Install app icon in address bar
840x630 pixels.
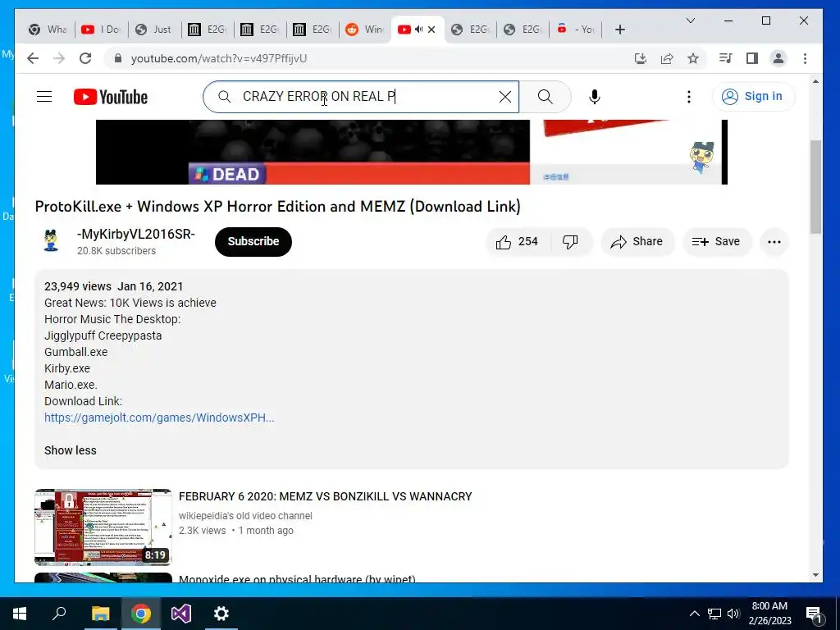(640, 58)
